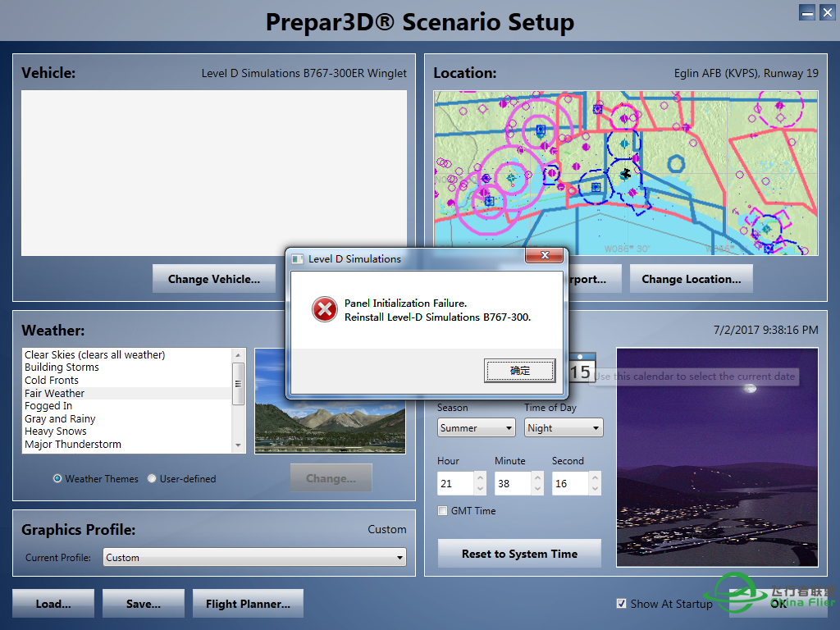Click the Hour input field
The height and width of the screenshot is (630, 840).
pyautogui.click(x=454, y=483)
